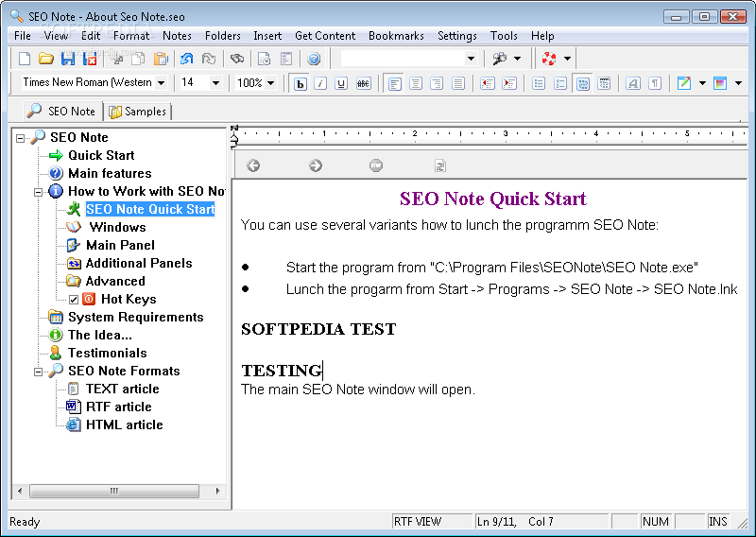This screenshot has height=537, width=756.
Task: Toggle italic formatting
Action: point(320,83)
